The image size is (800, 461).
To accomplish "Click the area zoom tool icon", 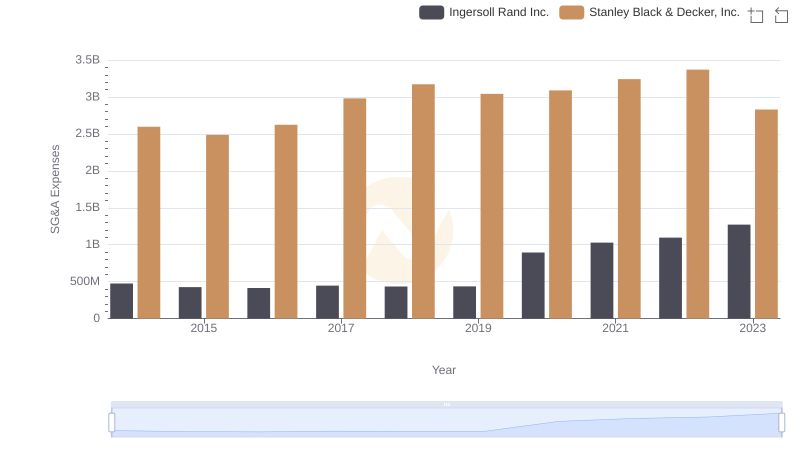I will pos(756,15).
